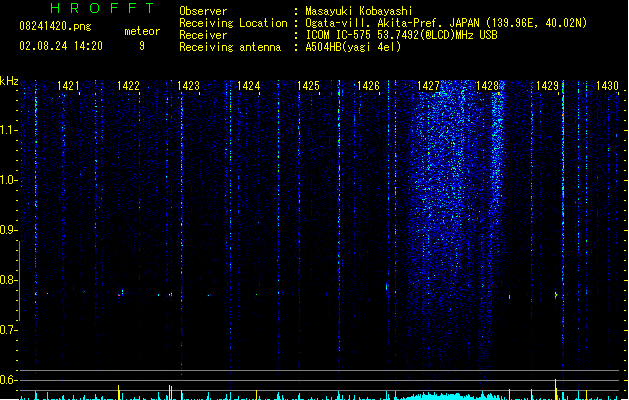Screen dimensions: 629x400
Task: Click the 1424 time marker
Action: [248, 86]
